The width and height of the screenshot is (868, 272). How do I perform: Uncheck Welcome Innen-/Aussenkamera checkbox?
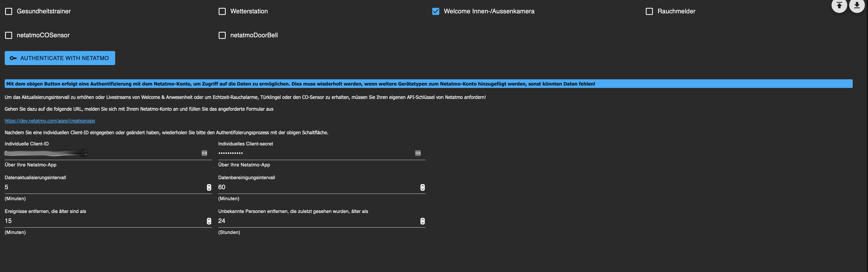click(x=436, y=11)
